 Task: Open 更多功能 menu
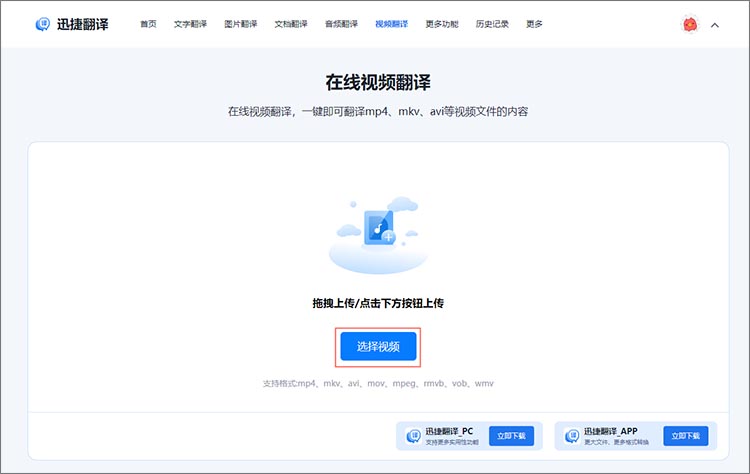pos(442,24)
